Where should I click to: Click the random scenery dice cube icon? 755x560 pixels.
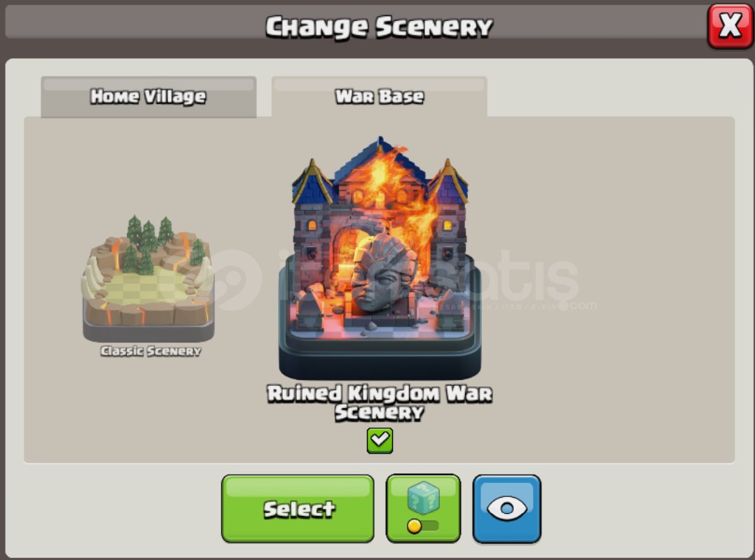tap(423, 498)
